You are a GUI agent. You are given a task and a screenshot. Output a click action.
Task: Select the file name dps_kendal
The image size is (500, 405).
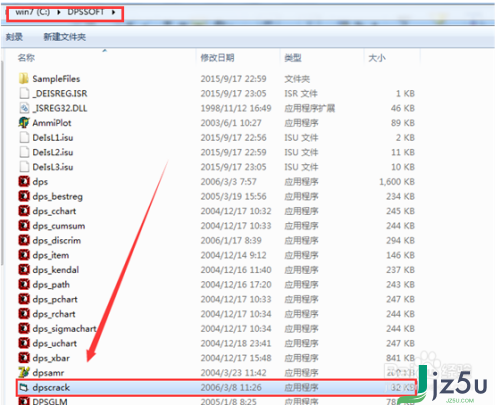coord(56,270)
